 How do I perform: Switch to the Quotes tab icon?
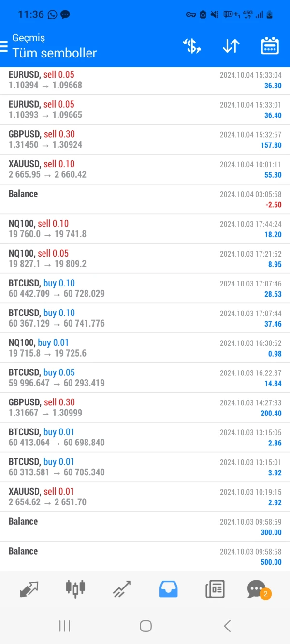(29, 588)
